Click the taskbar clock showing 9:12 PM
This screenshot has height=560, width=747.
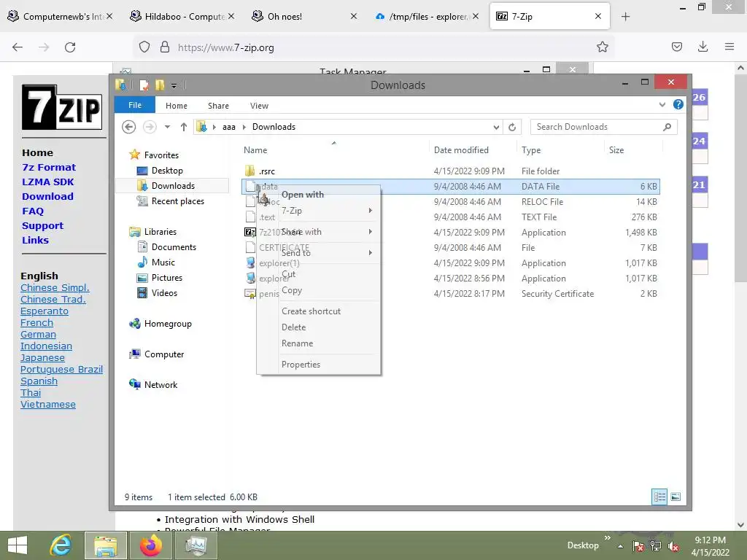coord(710,546)
